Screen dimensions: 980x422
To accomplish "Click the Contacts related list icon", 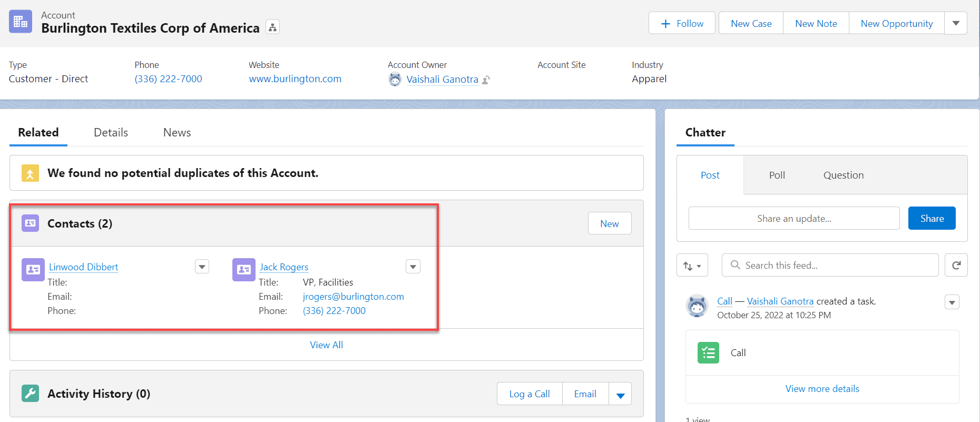I will point(30,223).
